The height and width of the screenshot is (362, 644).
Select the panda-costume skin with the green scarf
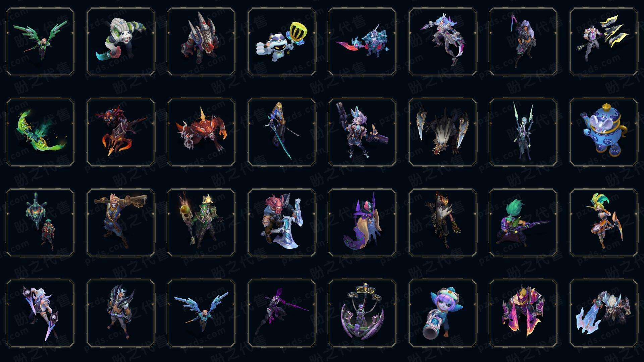[x=121, y=42]
